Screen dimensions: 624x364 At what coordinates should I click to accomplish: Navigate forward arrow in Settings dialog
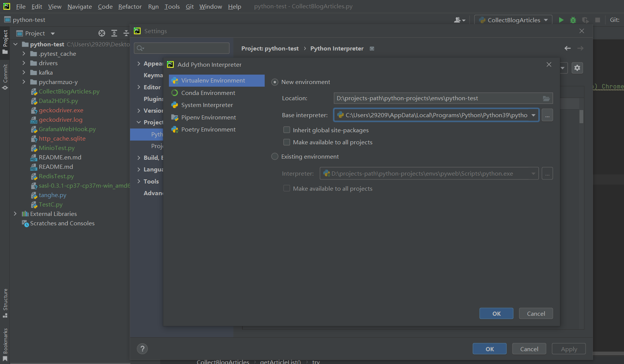(581, 48)
